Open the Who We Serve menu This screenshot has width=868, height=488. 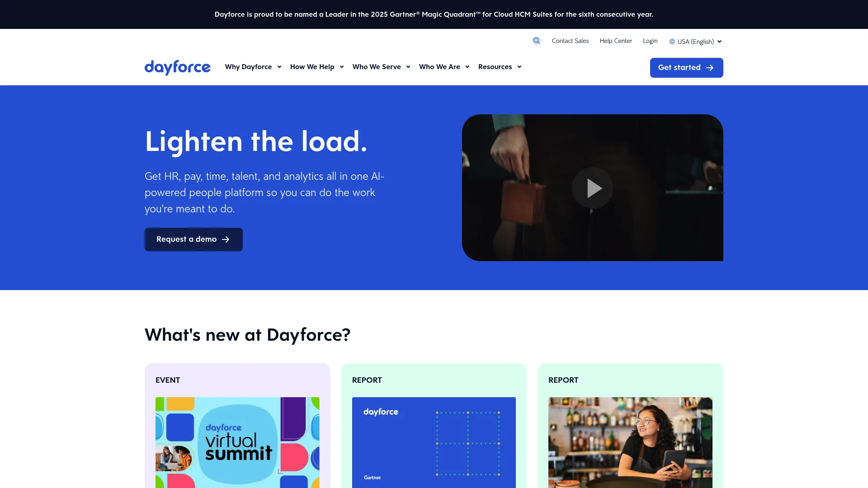pos(382,67)
